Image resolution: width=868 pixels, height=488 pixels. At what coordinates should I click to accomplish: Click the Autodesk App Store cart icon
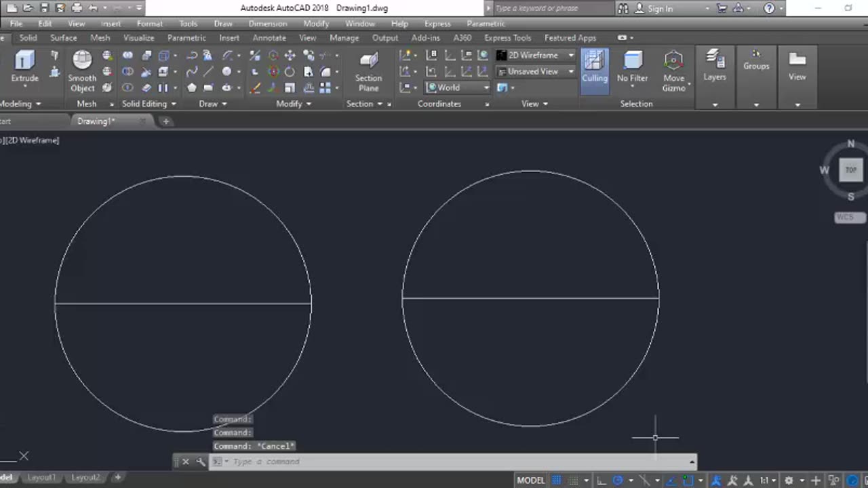click(x=722, y=8)
